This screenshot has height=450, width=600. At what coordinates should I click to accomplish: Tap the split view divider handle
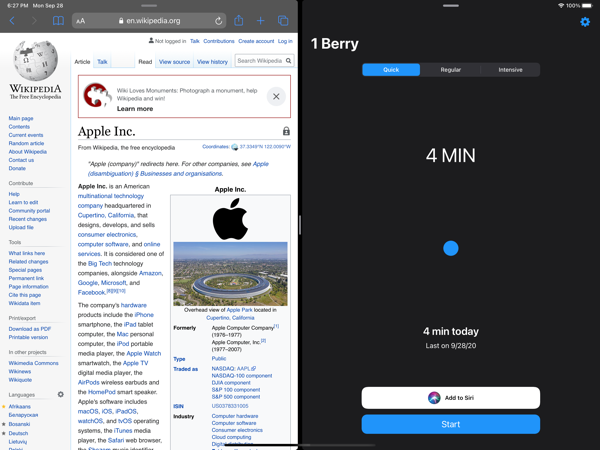[300, 225]
